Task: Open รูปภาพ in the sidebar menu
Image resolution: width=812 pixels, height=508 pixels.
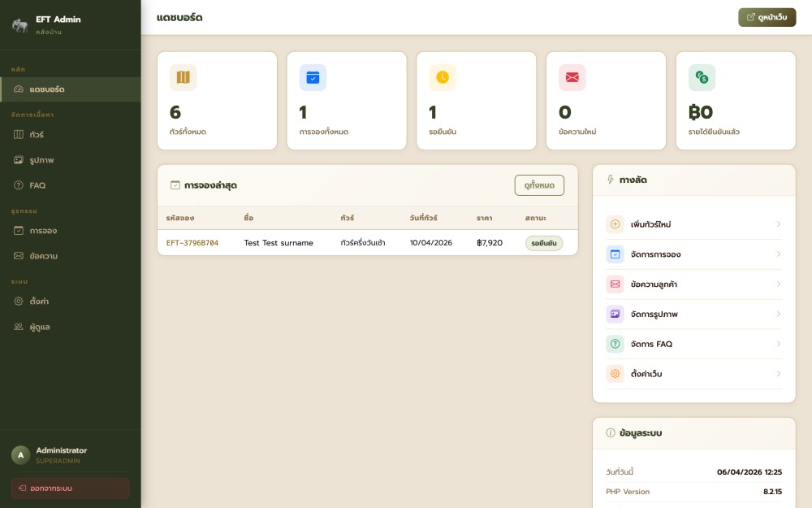Action: click(x=41, y=160)
